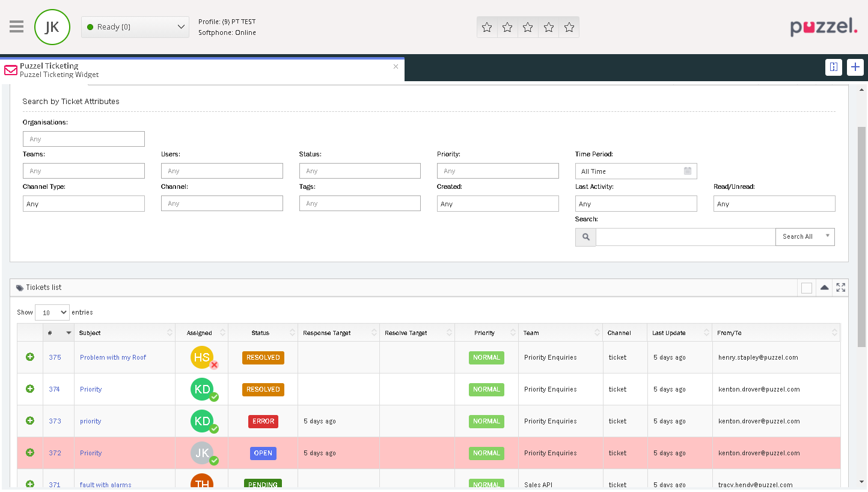868x492 pixels.
Task: Open the Show entries count dropdown
Action: 52,312
